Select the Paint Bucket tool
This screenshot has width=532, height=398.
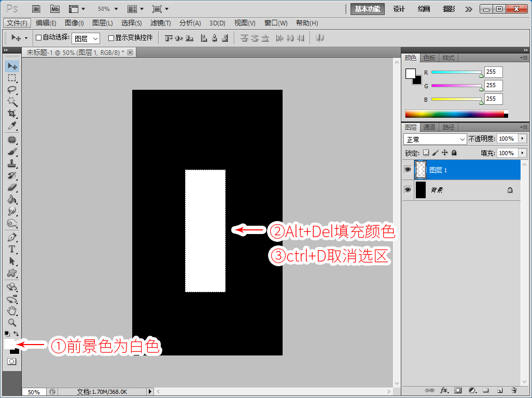[x=12, y=199]
